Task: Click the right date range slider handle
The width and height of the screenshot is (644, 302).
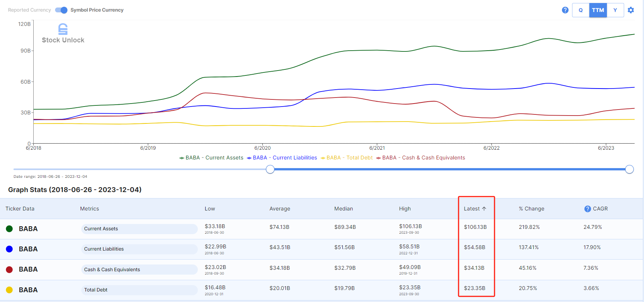Action: (x=629, y=170)
